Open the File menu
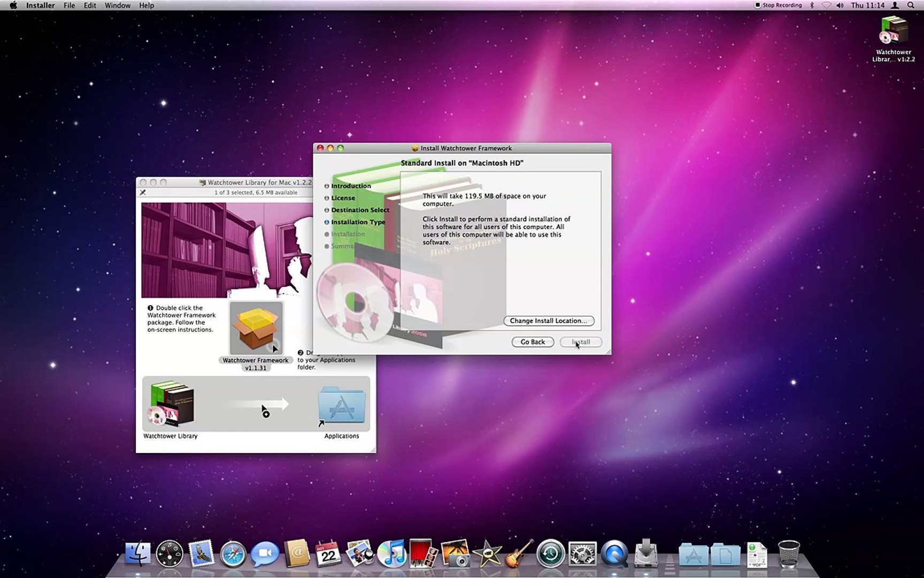The width and height of the screenshot is (924, 578). [70, 5]
